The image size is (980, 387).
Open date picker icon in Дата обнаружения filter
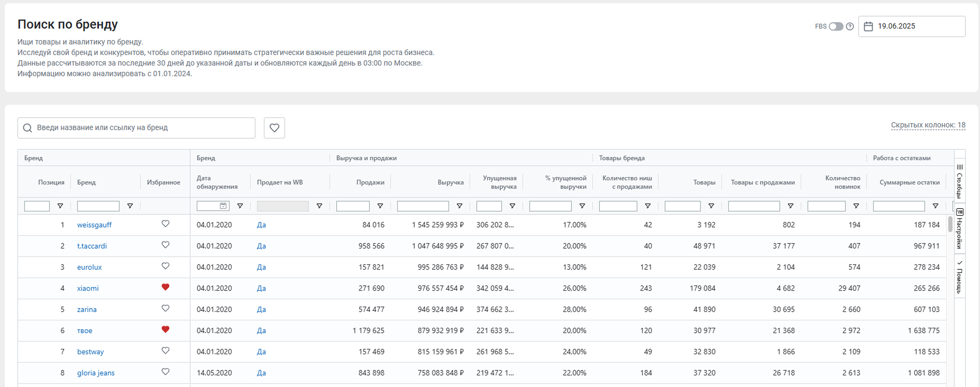[x=223, y=206]
